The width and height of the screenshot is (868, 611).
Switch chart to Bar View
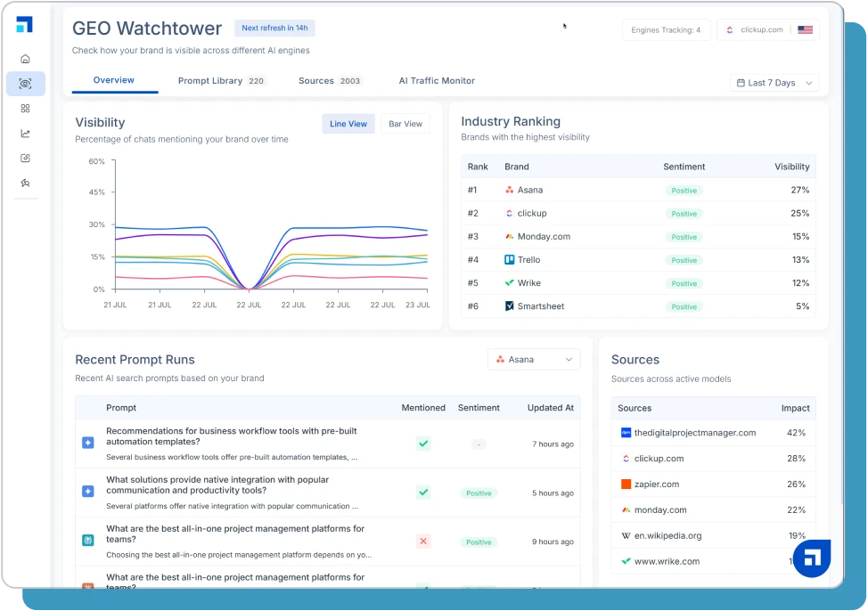[x=405, y=124]
